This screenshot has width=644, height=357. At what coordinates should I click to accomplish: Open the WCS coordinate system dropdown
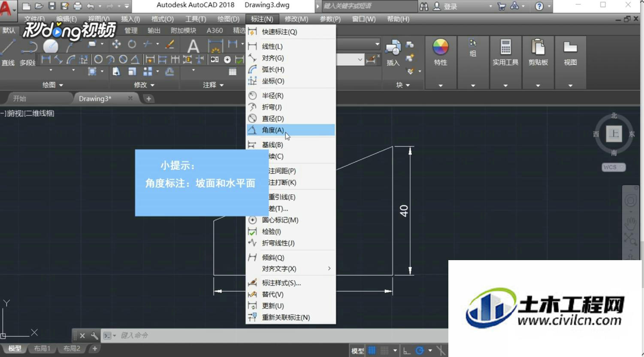pos(614,167)
